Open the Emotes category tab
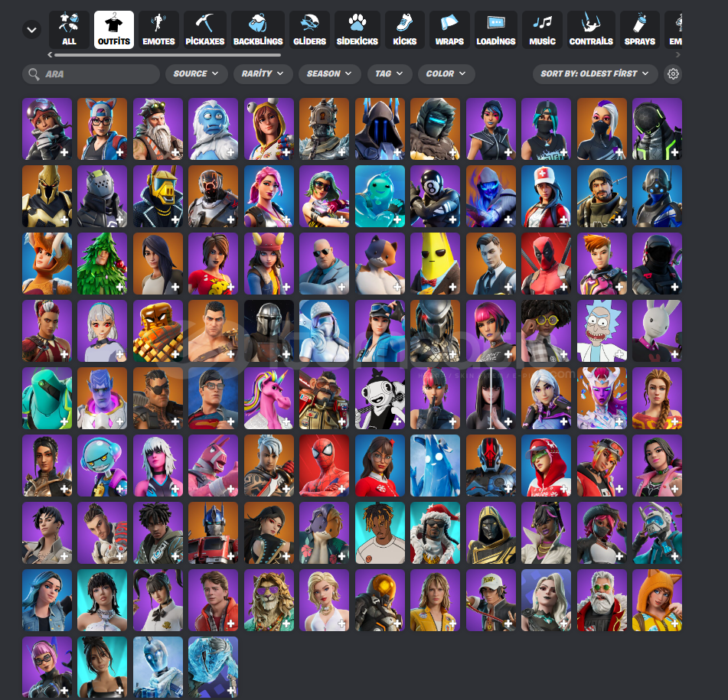728x700 pixels. [158, 30]
